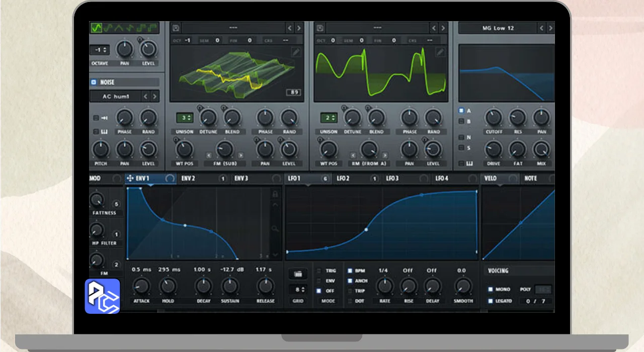Lock the envelope display with padlock icon
The image size is (644, 352).
[x=275, y=194]
